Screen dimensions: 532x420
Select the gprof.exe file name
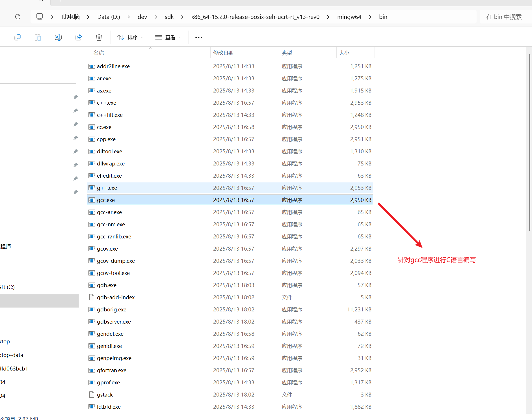tap(108, 382)
